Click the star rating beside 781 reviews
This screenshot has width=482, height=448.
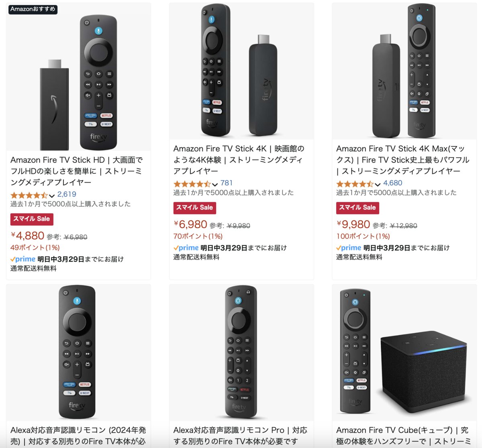point(192,184)
